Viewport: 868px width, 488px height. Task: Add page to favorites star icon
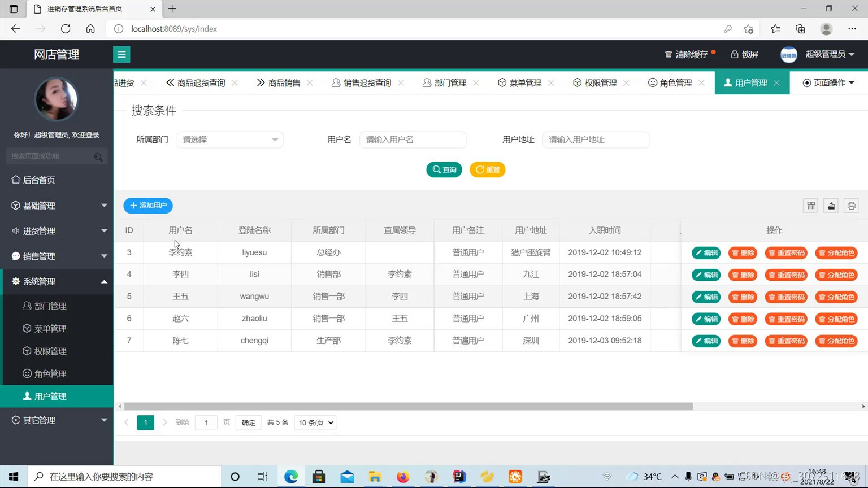coord(748,29)
